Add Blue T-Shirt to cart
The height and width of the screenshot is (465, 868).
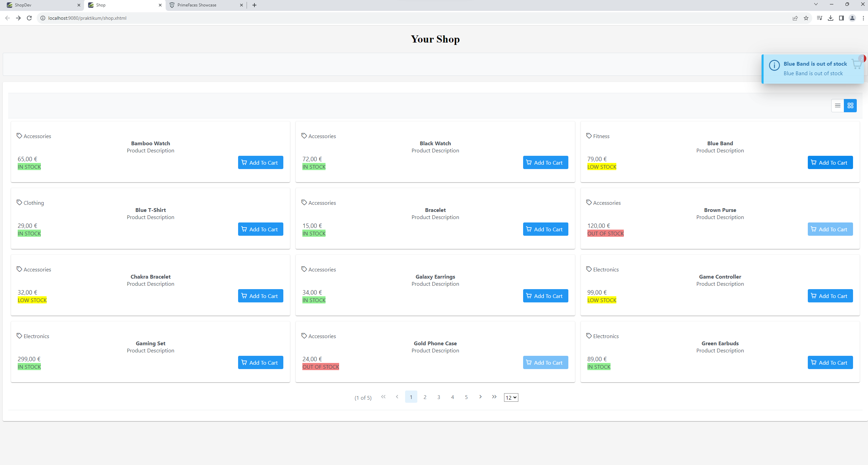coord(261,229)
